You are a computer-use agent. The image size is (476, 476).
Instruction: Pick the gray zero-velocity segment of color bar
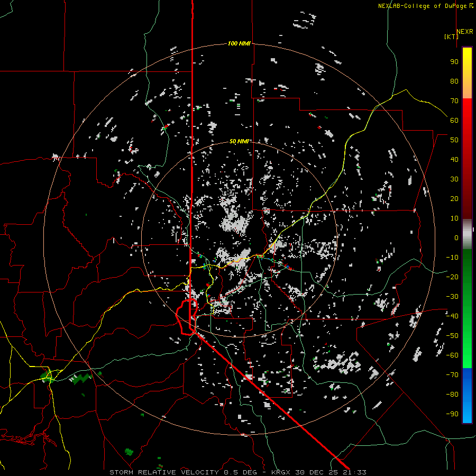click(x=467, y=234)
